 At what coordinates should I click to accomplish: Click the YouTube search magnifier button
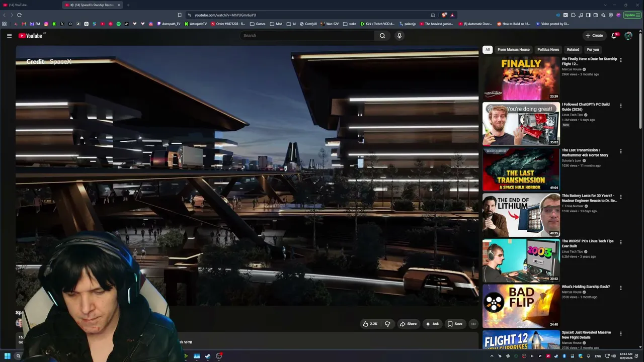(382, 36)
